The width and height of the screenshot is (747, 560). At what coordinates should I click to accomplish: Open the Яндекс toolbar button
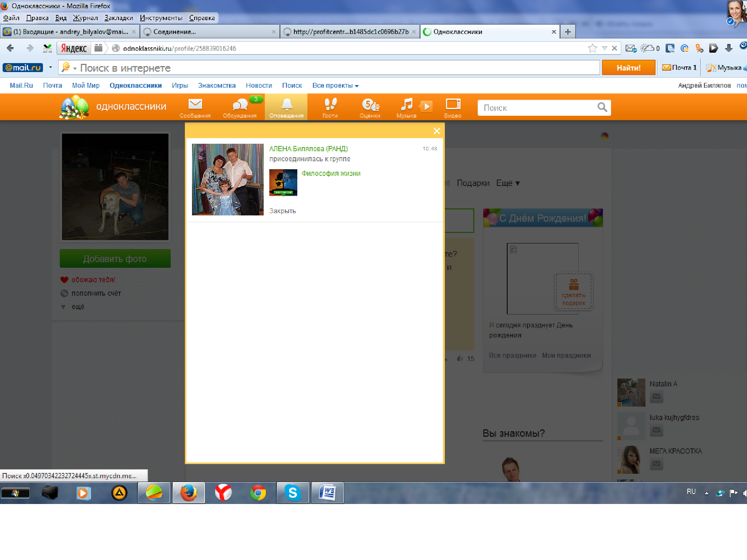74,48
